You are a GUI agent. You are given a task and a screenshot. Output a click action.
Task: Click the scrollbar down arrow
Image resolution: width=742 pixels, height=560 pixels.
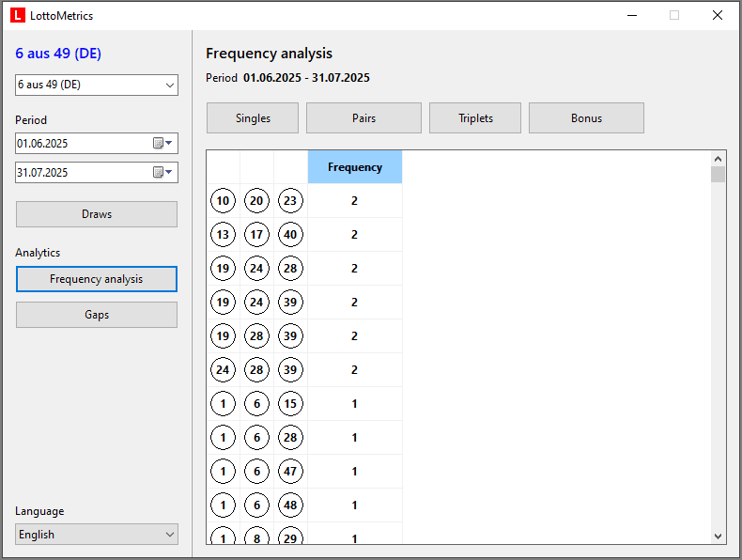(x=718, y=537)
